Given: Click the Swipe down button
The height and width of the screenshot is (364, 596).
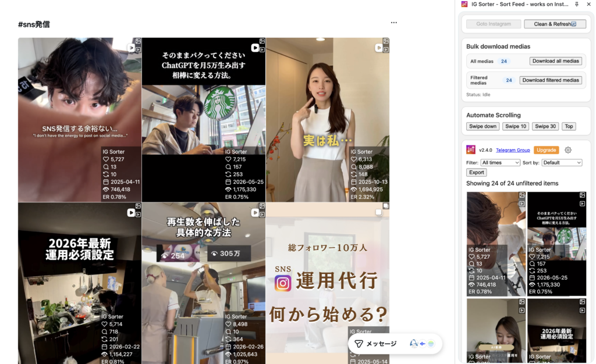Looking at the screenshot, I should 483,126.
